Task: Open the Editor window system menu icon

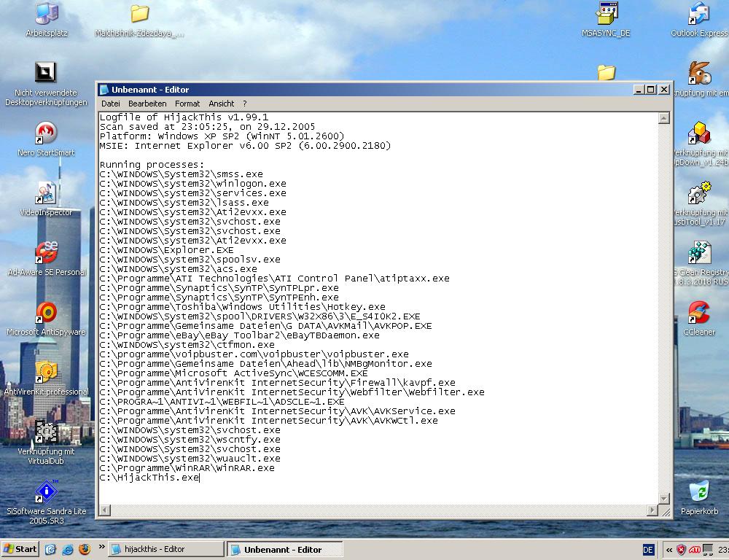Action: 104,89
